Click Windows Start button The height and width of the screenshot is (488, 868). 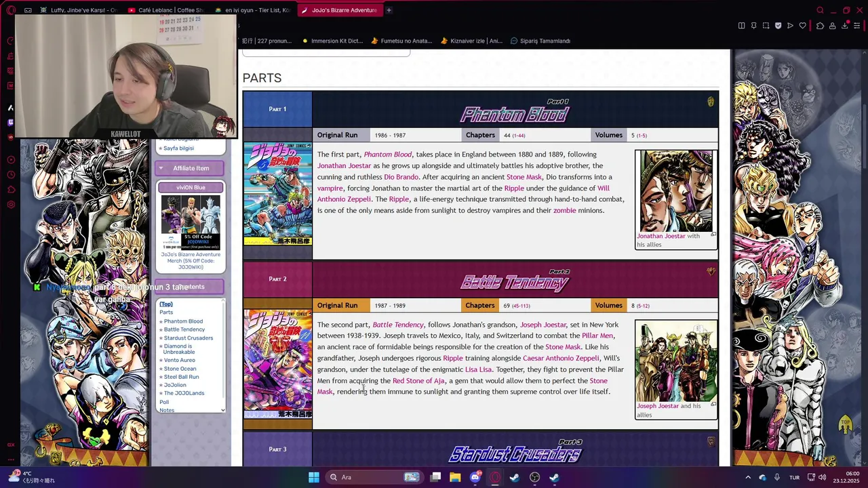[313, 477]
